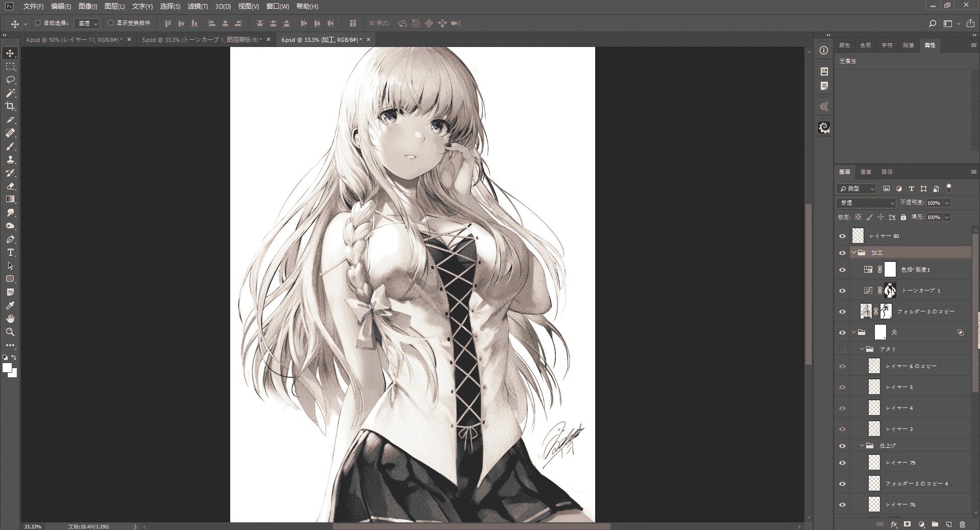Select the Move tool
Screen dimensions: 980x530
coord(10,53)
